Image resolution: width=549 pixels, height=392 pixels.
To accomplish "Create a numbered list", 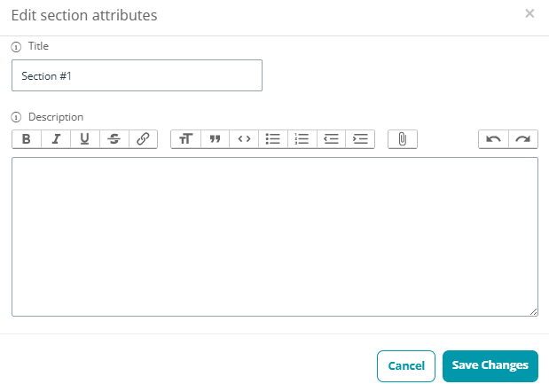I will tap(302, 139).
